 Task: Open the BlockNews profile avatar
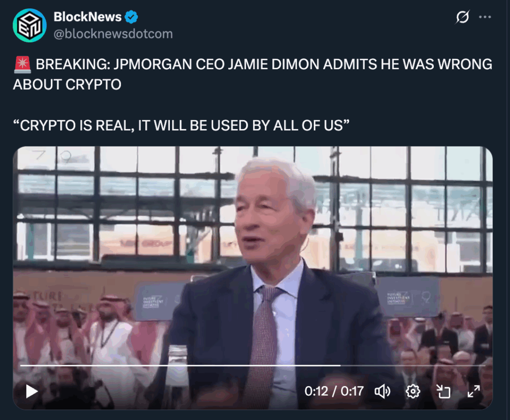29,25
